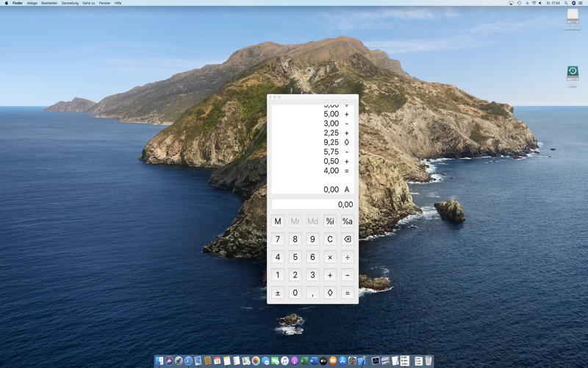
Task: Open the Finder menu
Action: (x=18, y=3)
